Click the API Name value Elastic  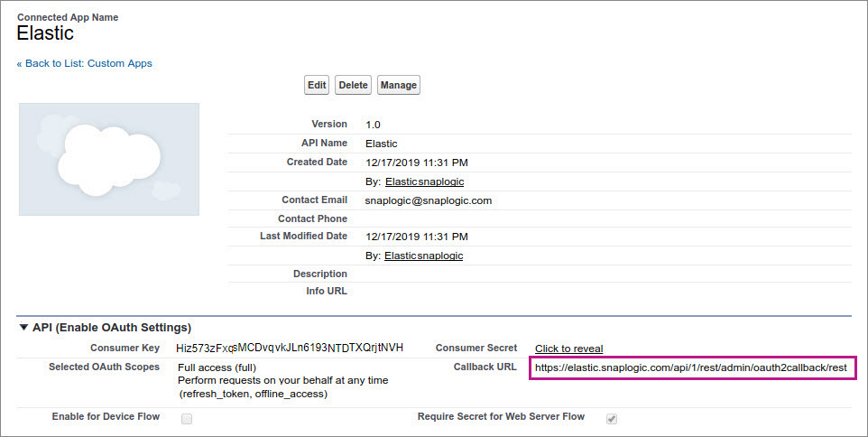click(382, 144)
